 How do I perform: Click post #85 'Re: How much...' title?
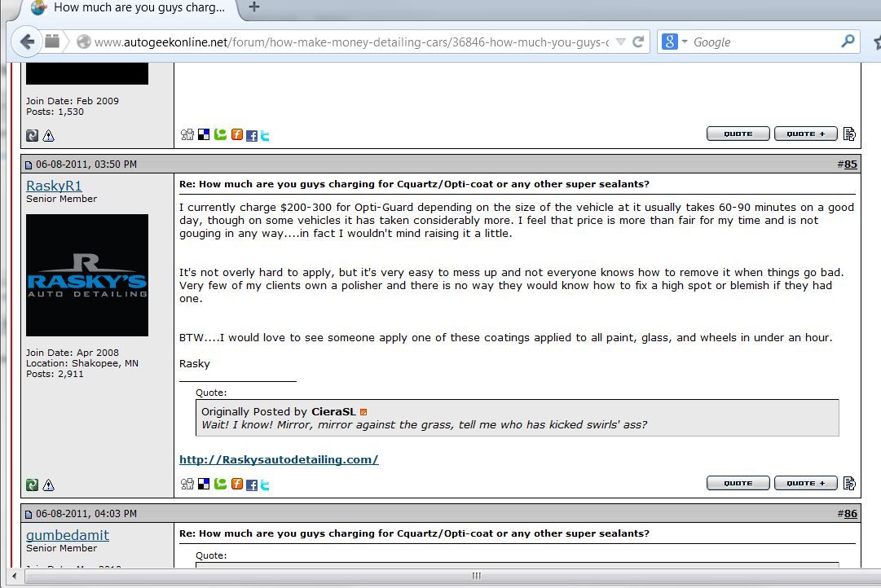pyautogui.click(x=414, y=184)
